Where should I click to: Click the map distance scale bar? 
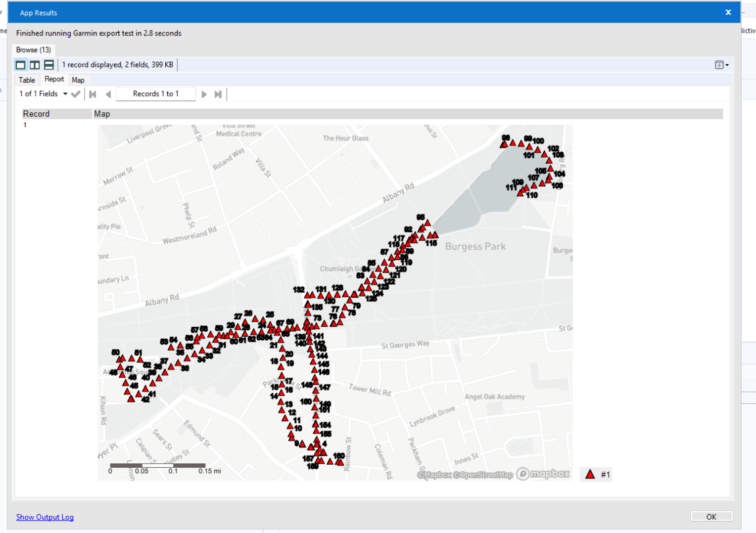[157, 465]
